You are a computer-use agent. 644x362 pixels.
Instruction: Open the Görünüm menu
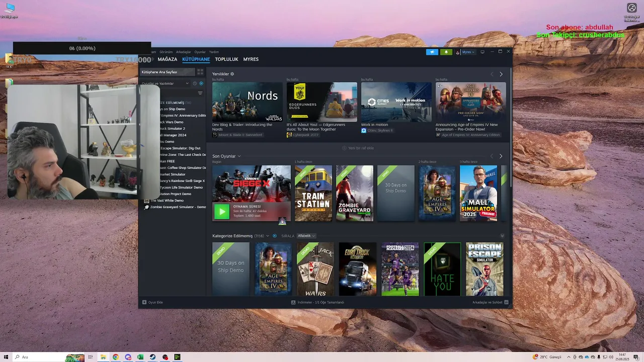166,52
